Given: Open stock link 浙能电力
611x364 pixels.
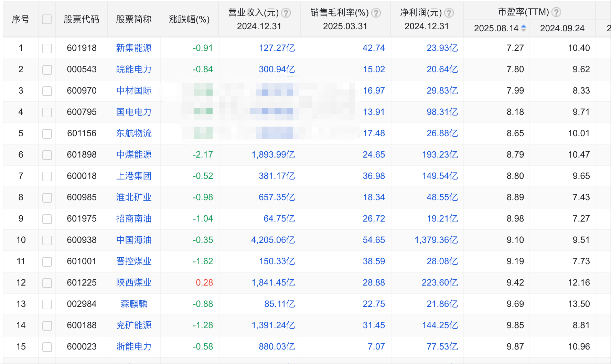Looking at the screenshot, I should [x=134, y=346].
